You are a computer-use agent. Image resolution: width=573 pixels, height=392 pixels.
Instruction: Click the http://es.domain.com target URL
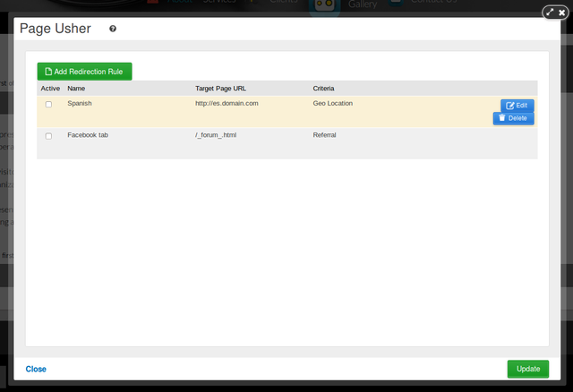[x=227, y=104]
